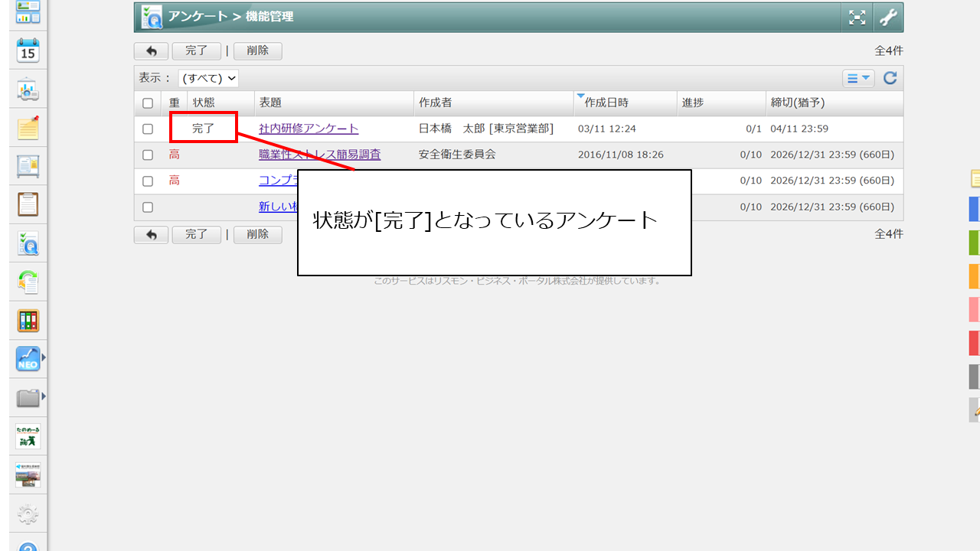Screen dimensions: 980x551
Task: Toggle the select-all checkbox in the table header
Action: coord(148,103)
